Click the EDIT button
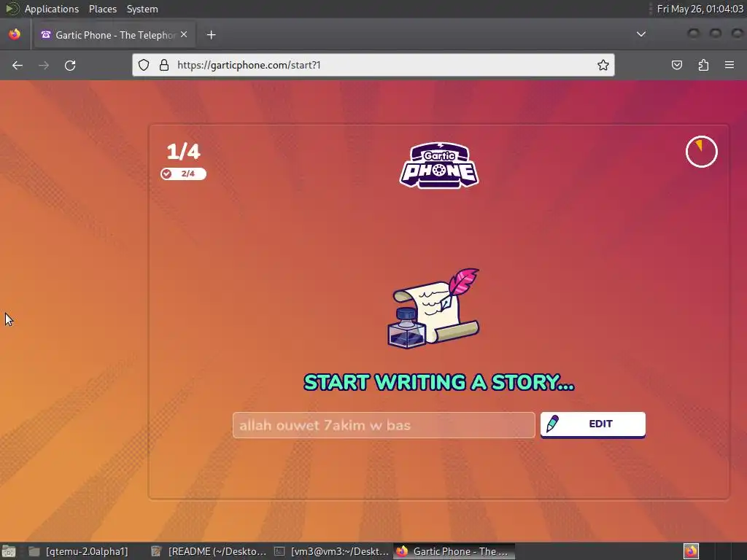Image resolution: width=747 pixels, height=560 pixels. pos(592,424)
